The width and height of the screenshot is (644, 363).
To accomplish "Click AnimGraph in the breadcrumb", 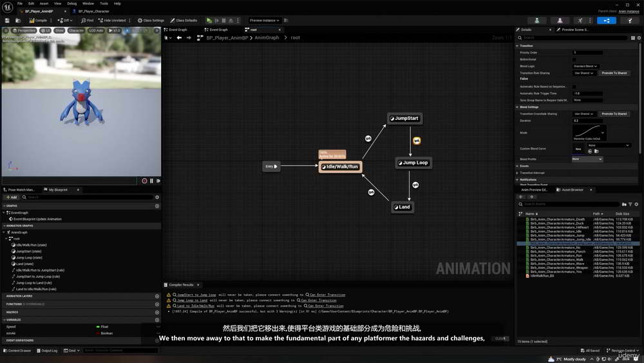I will coord(267,37).
